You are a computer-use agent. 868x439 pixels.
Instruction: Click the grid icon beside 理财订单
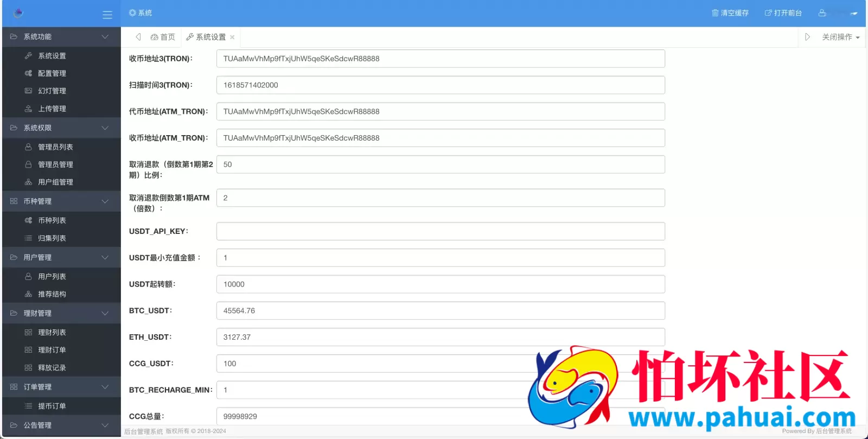tap(28, 350)
